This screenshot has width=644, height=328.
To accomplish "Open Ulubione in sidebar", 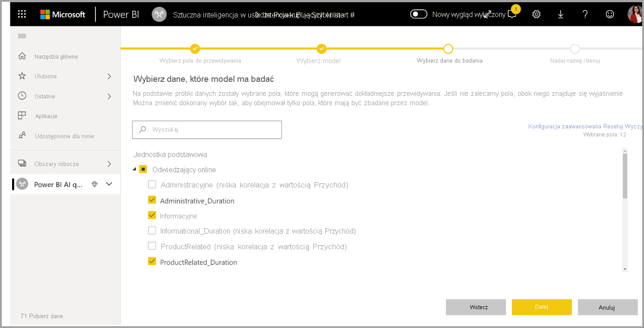I will pos(46,77).
